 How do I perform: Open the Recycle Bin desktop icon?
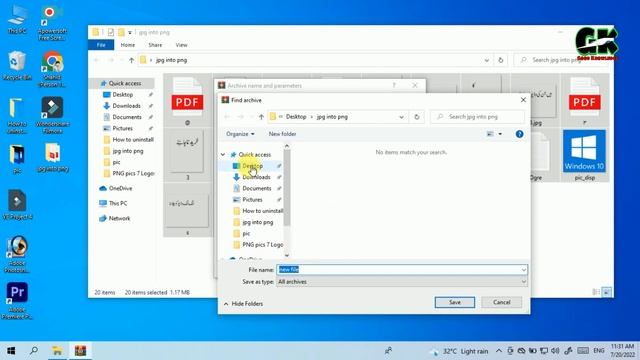pyautogui.click(x=17, y=65)
